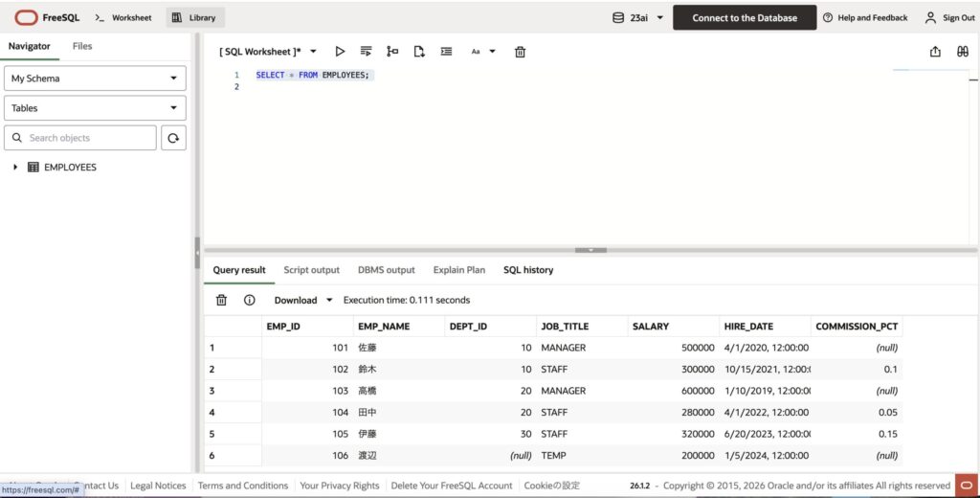Collapse the editor via splitter handle

590,250
